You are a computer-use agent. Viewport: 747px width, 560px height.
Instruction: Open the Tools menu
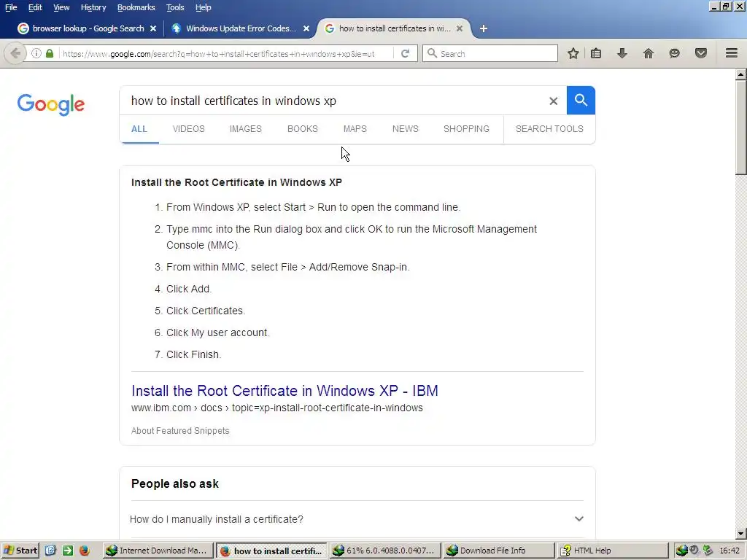point(175,7)
